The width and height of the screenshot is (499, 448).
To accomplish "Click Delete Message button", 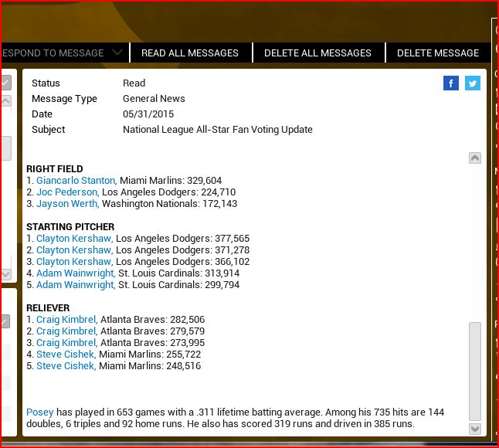I will tap(438, 53).
